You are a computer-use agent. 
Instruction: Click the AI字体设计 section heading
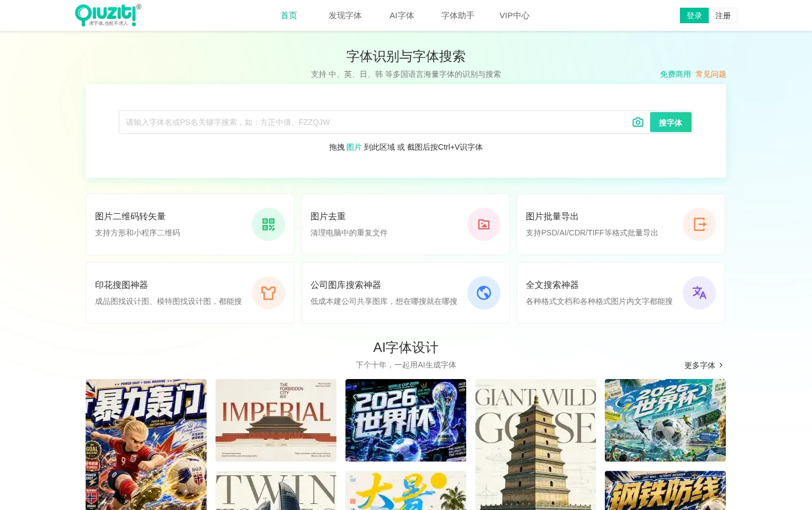(x=406, y=348)
